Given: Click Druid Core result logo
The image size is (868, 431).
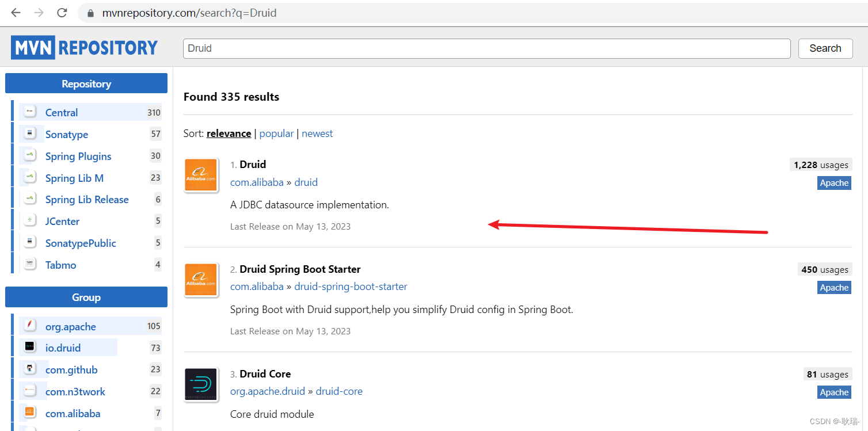Looking at the screenshot, I should 201,384.
